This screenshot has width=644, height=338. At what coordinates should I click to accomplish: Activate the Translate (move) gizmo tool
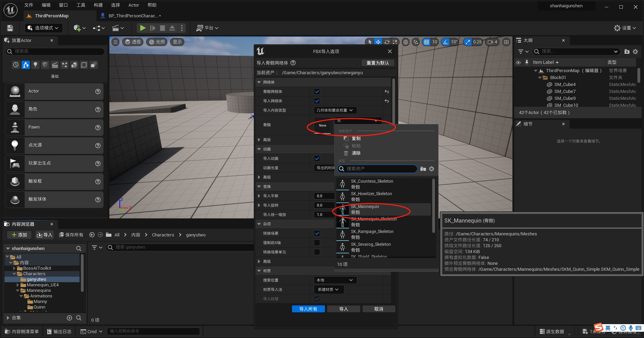[378, 42]
